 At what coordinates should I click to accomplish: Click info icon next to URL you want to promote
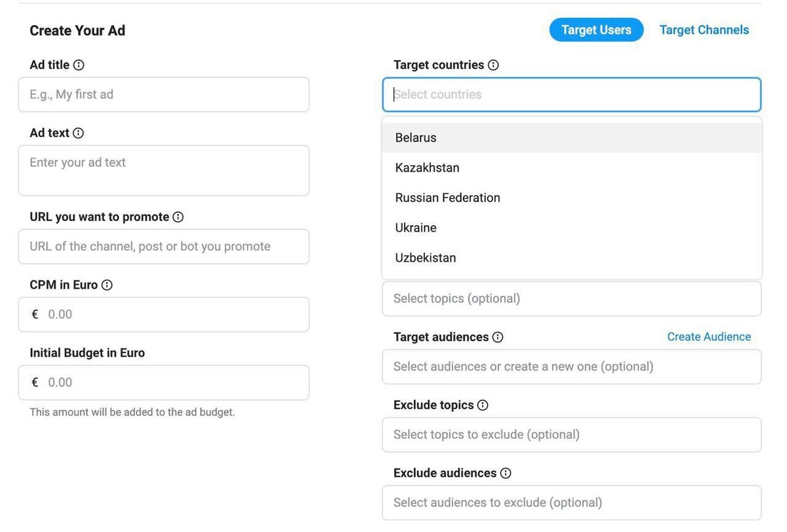(178, 217)
